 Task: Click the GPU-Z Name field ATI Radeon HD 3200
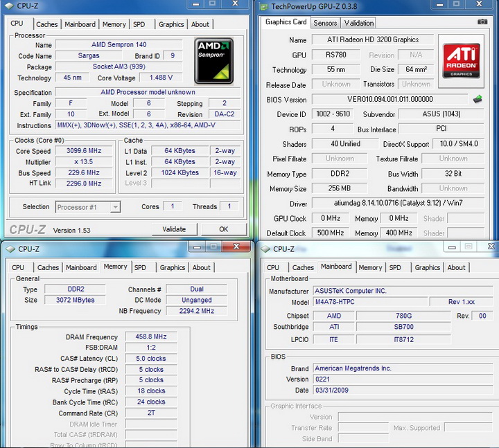click(373, 39)
